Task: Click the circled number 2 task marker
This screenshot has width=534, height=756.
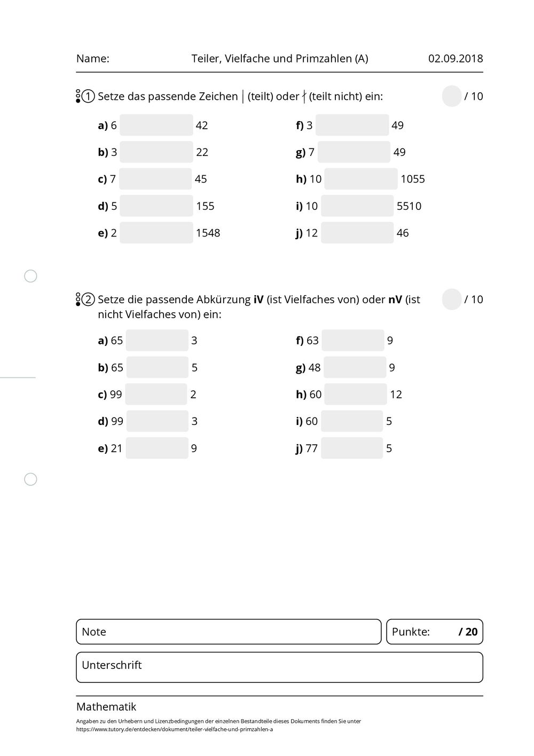Action: click(x=89, y=300)
